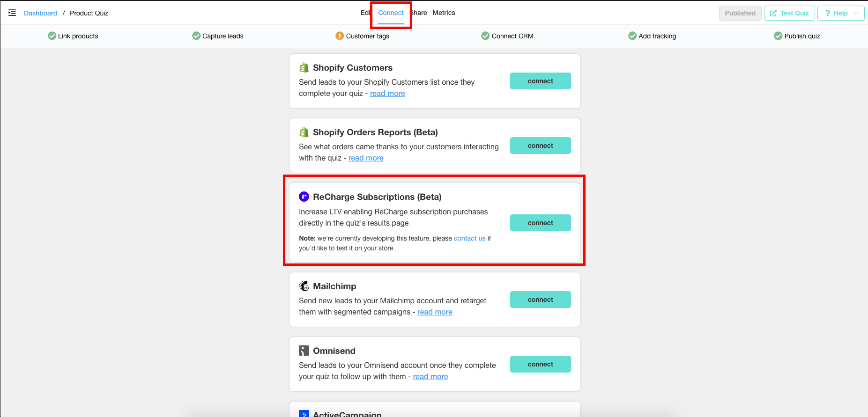
Task: Open read more link for Shopify Customers
Action: tap(387, 94)
